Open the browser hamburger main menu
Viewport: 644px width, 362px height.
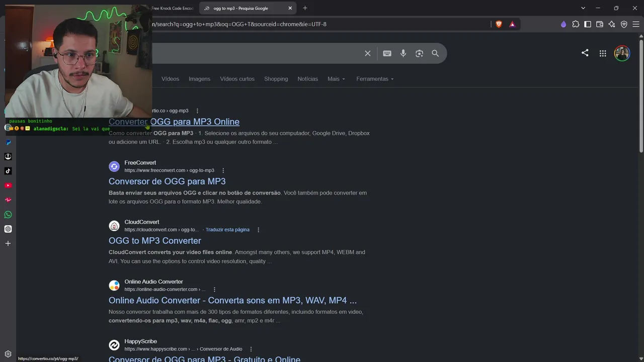coord(636,24)
